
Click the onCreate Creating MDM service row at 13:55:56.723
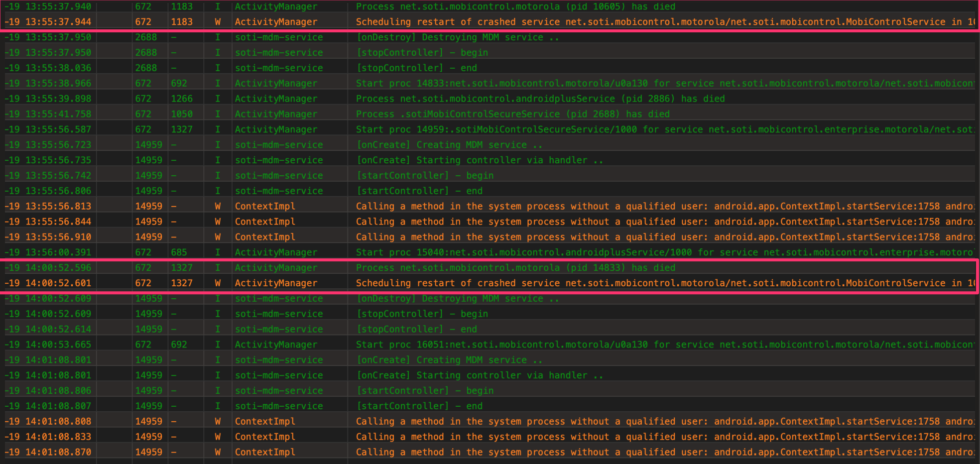[449, 145]
